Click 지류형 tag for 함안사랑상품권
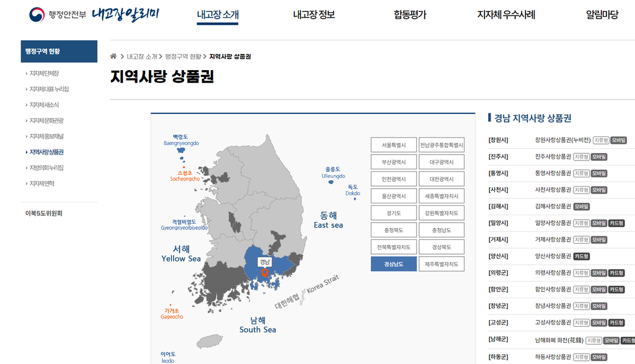The width and height of the screenshot is (635, 364). click(581, 290)
